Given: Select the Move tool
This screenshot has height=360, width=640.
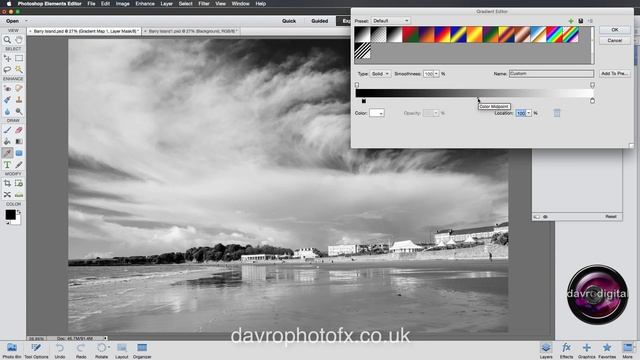Looking at the screenshot, I should 7,58.
